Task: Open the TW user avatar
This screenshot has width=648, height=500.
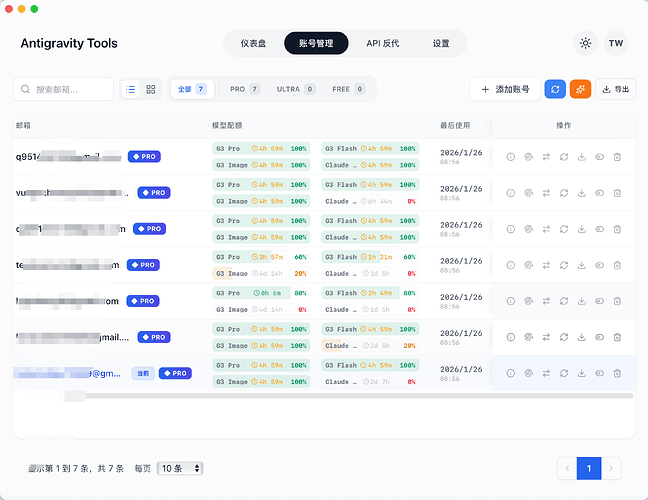Action: click(x=616, y=43)
